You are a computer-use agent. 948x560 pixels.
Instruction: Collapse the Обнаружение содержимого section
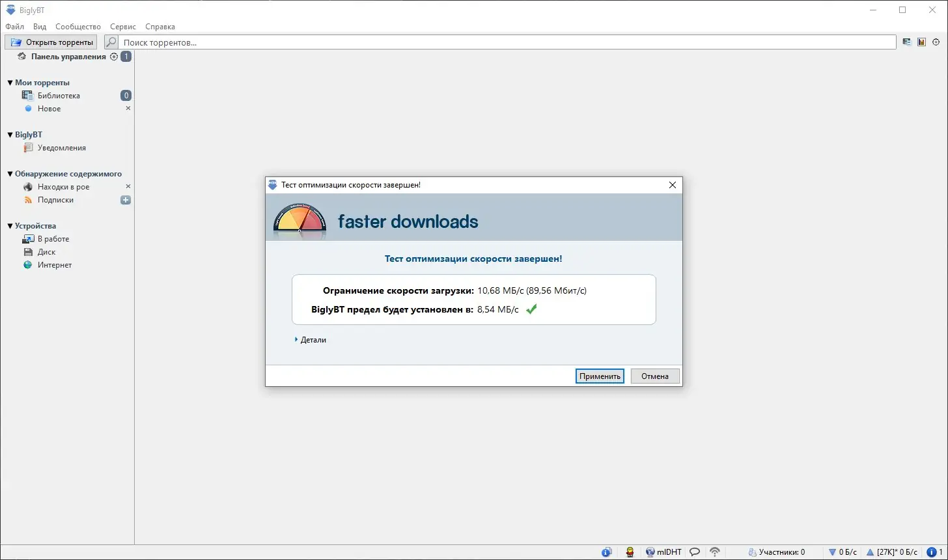click(x=10, y=174)
